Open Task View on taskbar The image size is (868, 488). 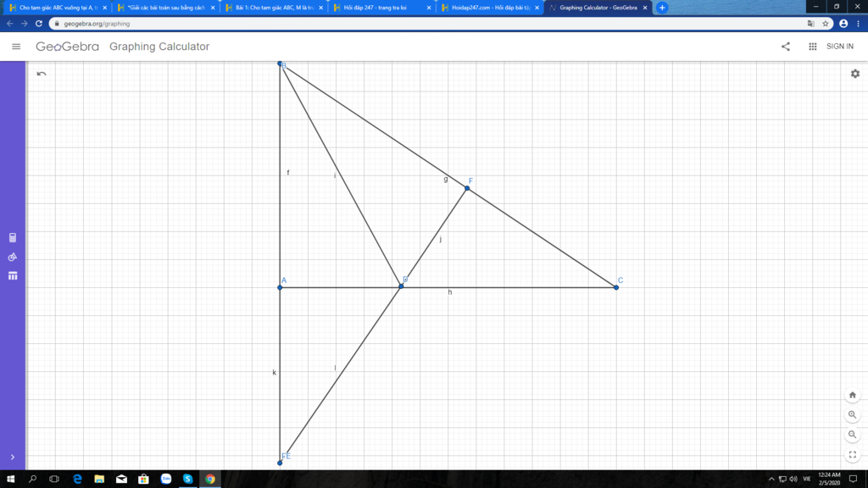(54, 480)
